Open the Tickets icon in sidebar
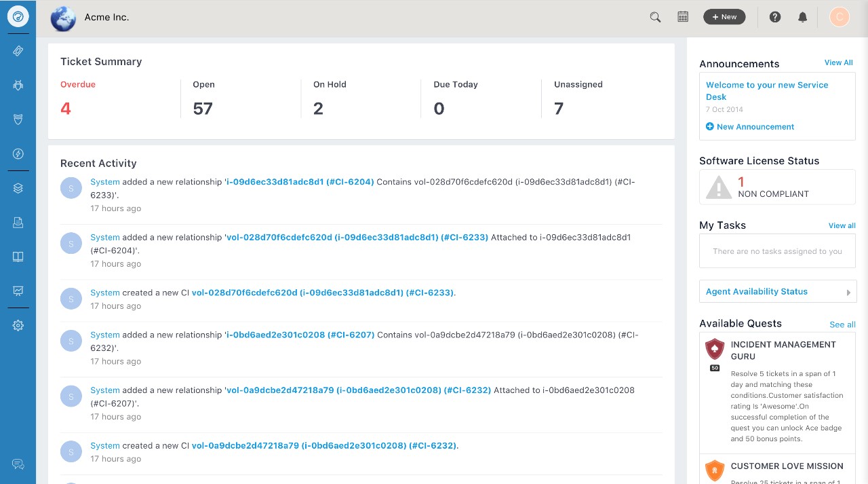The width and height of the screenshot is (868, 484). pyautogui.click(x=18, y=51)
